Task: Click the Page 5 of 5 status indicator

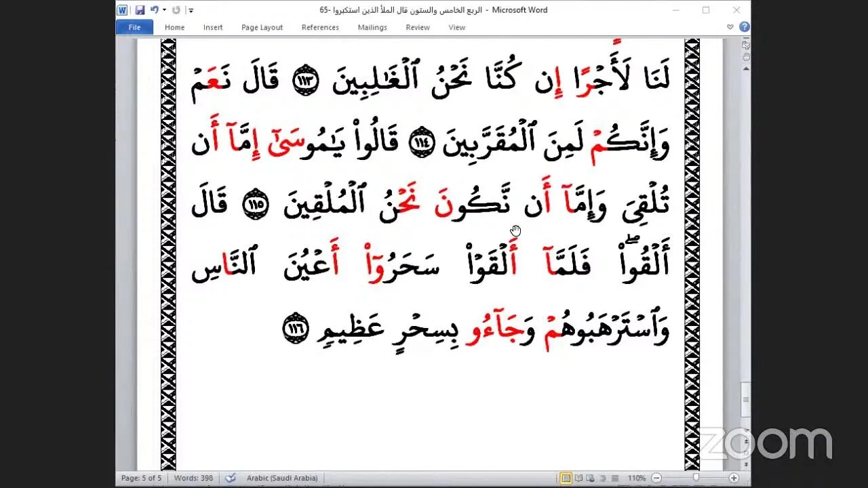Action: pos(141,478)
